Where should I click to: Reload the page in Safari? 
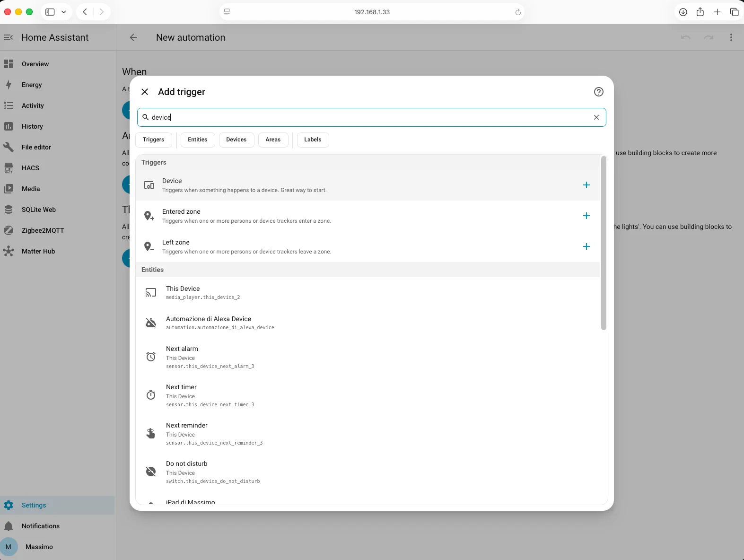(x=518, y=12)
